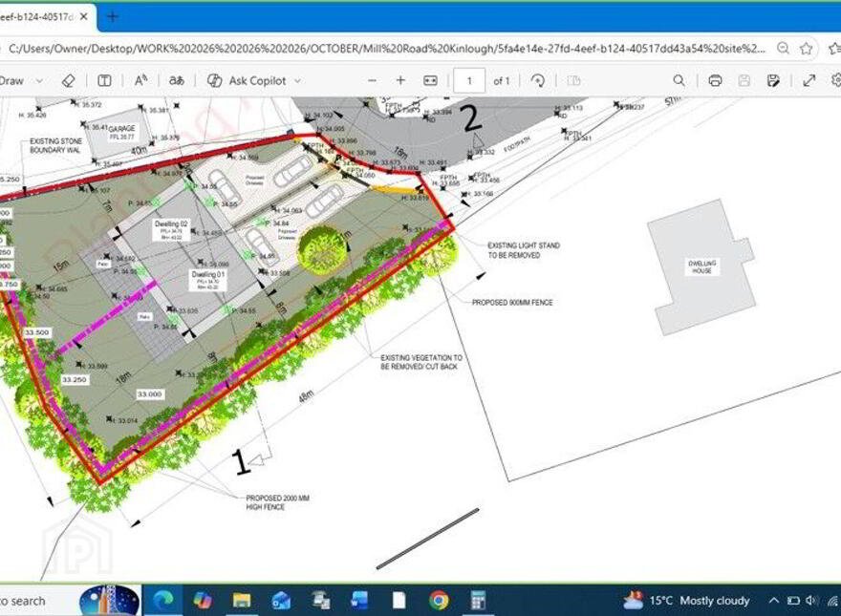Viewport: 841px width, 616px height.
Task: Open a new browser tab
Action: coord(112,16)
